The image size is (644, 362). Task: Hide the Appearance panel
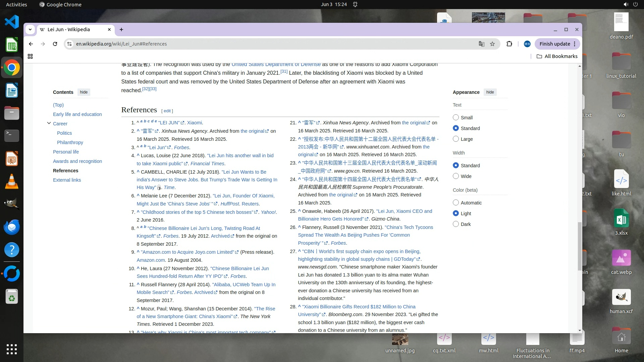pos(490,92)
